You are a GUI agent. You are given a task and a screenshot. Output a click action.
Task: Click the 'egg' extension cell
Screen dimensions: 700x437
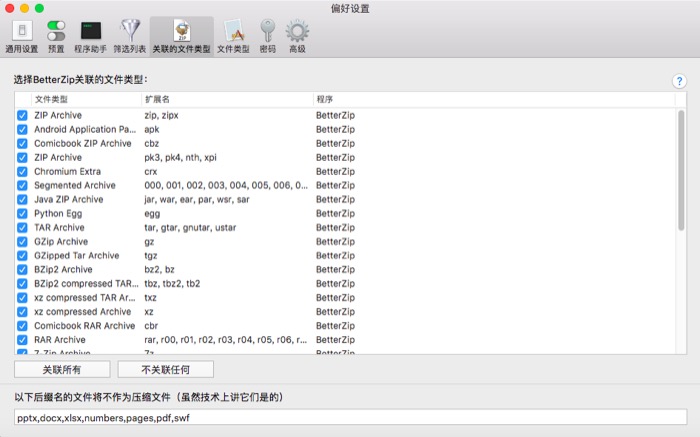[x=152, y=214]
